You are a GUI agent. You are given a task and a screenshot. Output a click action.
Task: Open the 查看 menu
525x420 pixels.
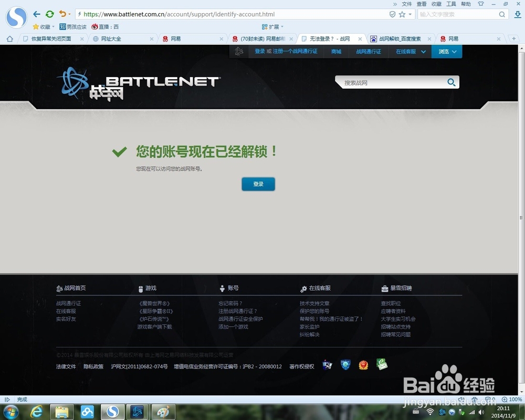tap(422, 4)
